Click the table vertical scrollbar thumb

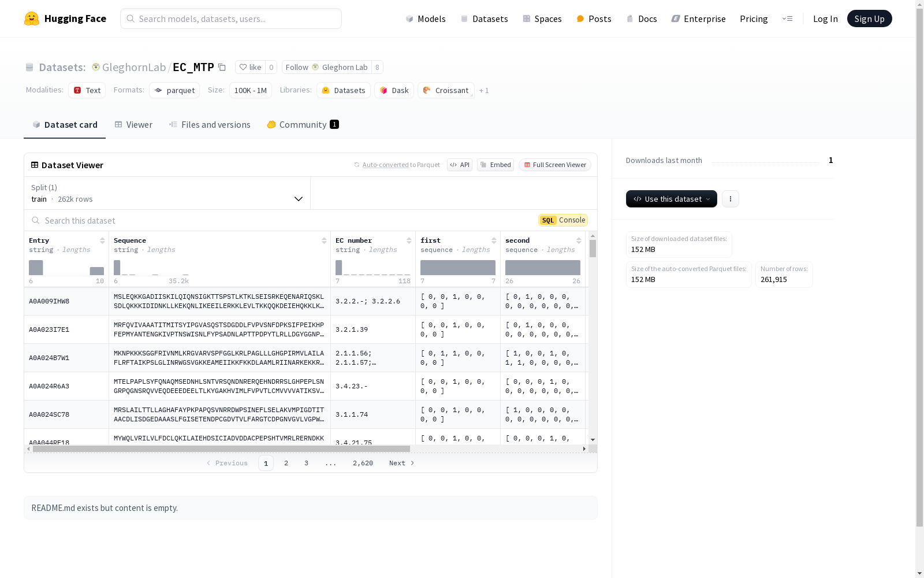[593, 249]
